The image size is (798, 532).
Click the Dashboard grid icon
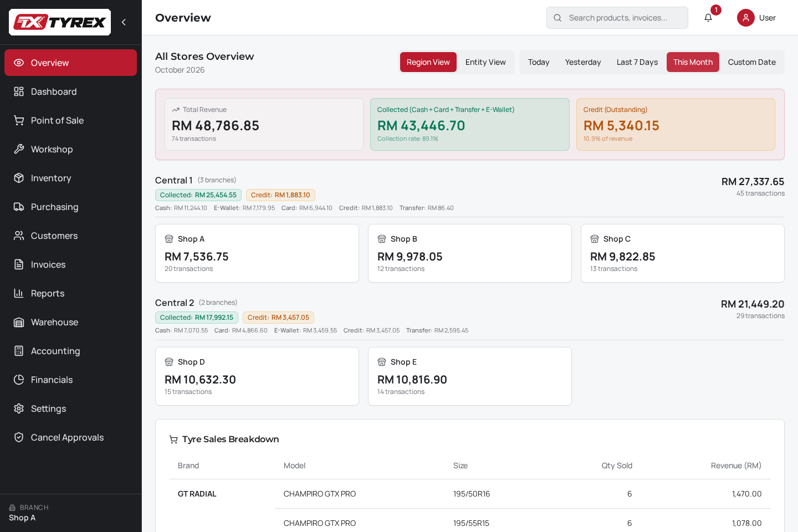click(x=19, y=91)
